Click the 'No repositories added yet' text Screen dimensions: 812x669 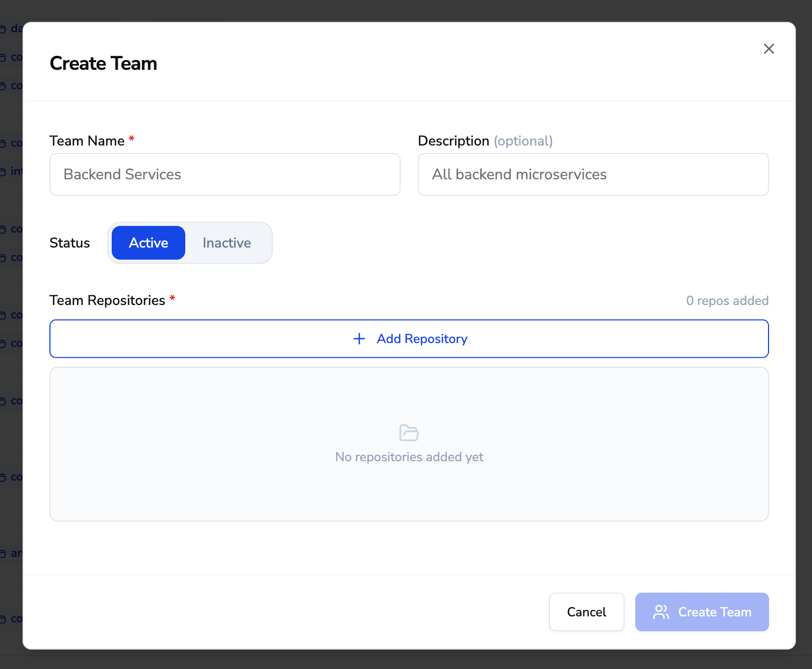(409, 457)
